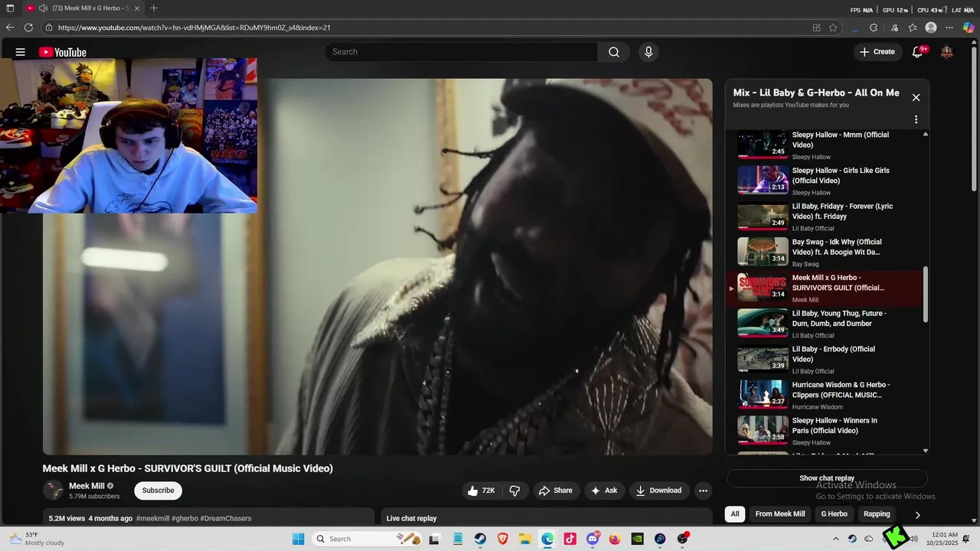Open File Explorer from taskbar
Image resolution: width=980 pixels, height=551 pixels.
[x=525, y=539]
